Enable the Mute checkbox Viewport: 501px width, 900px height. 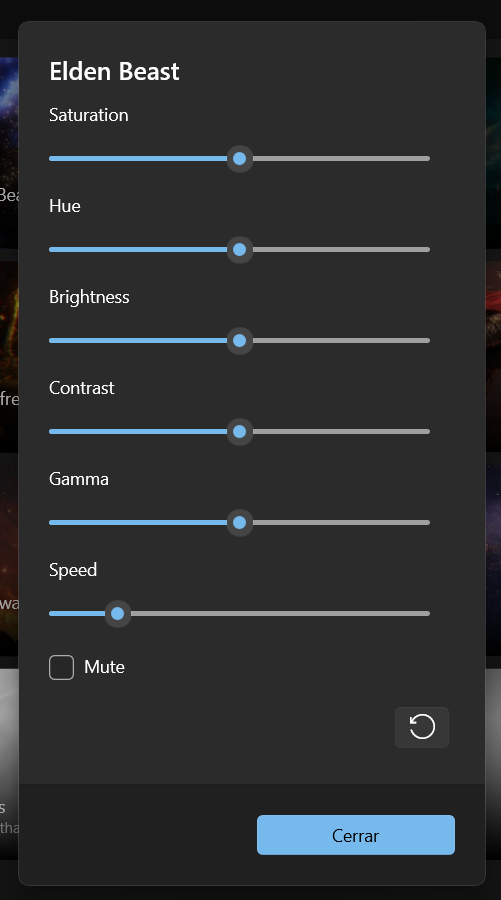click(61, 668)
